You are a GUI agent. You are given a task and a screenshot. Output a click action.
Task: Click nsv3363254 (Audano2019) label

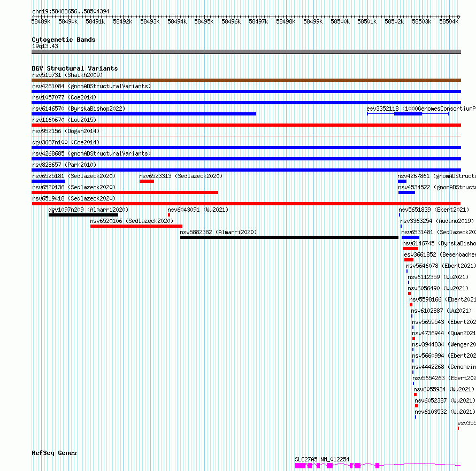click(437, 221)
